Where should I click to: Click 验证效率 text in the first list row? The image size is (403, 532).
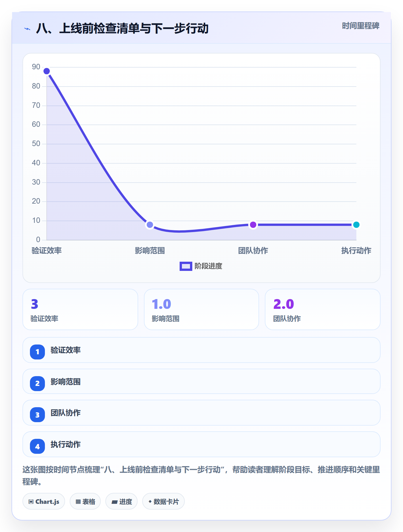[66, 350]
